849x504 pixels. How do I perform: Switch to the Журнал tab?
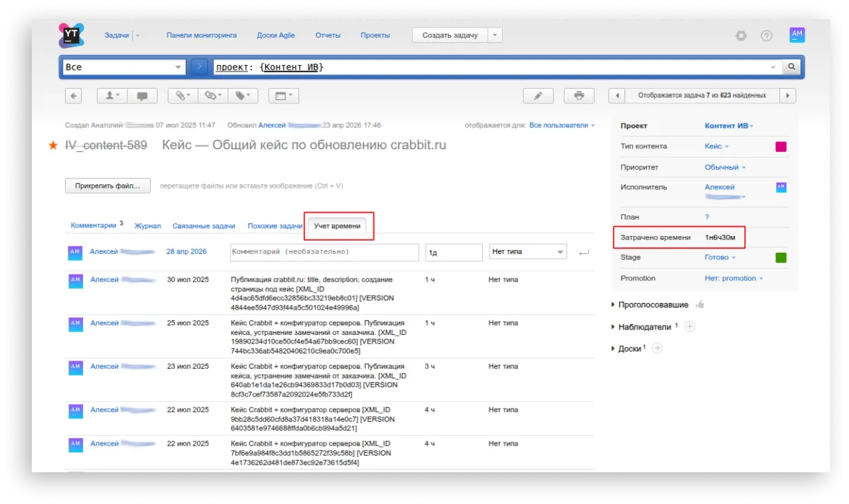coord(147,226)
